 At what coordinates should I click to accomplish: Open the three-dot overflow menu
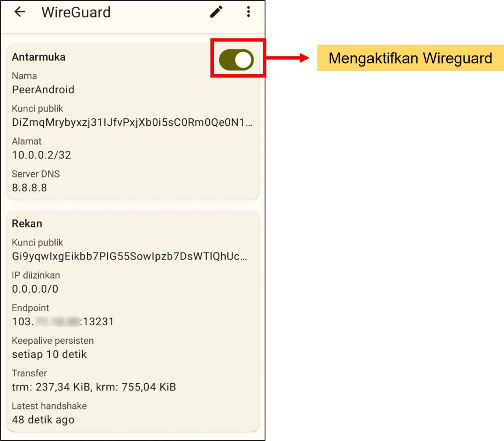tap(248, 12)
